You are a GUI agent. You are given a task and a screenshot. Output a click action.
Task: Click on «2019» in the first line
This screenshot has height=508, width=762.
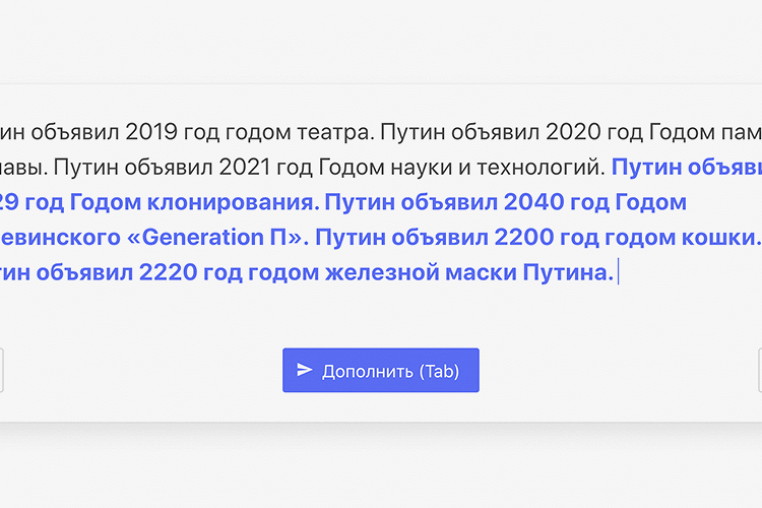151,131
